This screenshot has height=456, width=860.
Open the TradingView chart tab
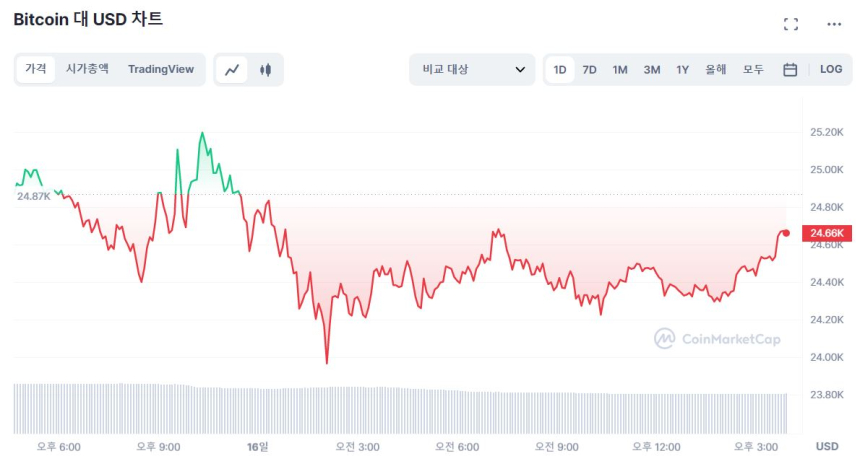160,69
